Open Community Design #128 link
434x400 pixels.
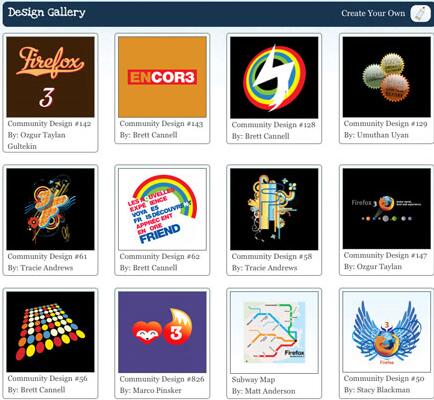pos(273,125)
